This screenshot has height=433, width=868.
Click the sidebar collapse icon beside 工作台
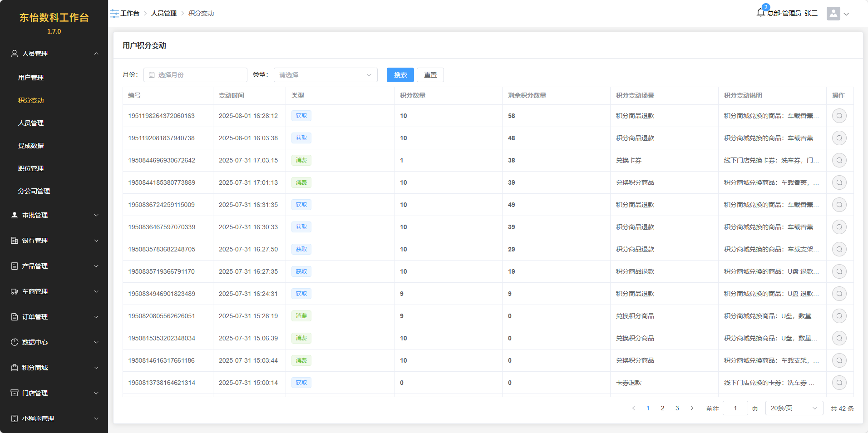coord(114,14)
